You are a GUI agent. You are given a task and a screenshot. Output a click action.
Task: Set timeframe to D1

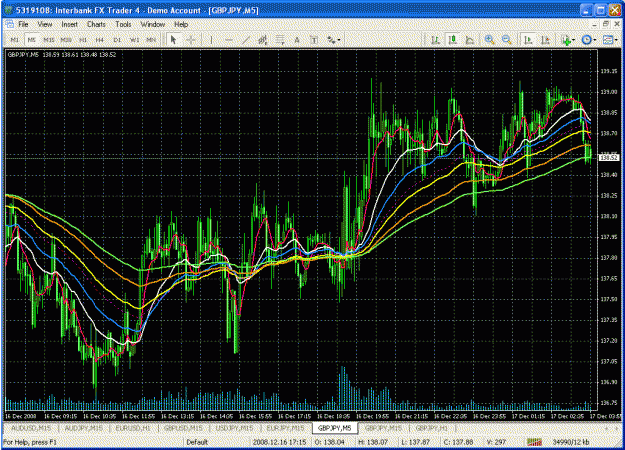(x=117, y=40)
